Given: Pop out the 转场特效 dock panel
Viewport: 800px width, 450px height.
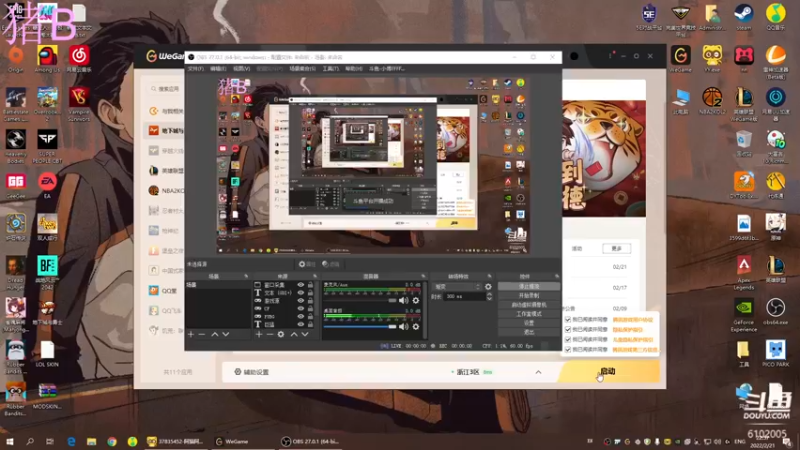Looking at the screenshot, I should [489, 277].
